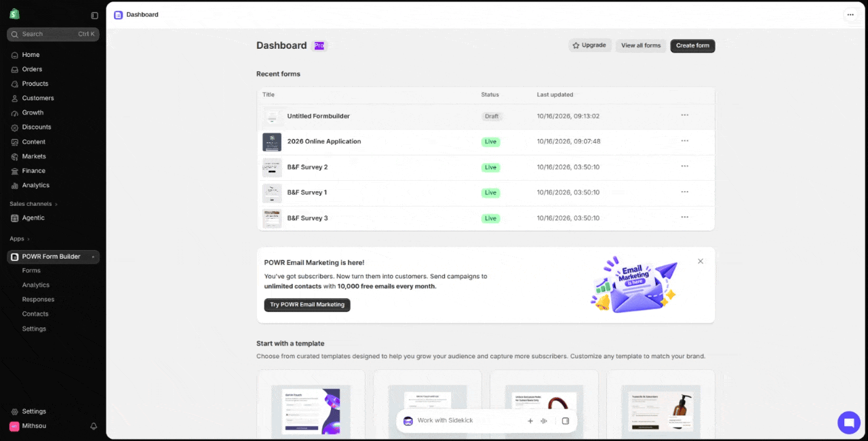The image size is (868, 441).
Task: Open the Finance bank icon
Action: 15,171
